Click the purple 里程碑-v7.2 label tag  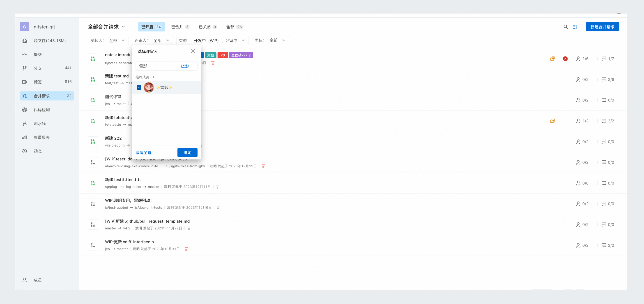[x=241, y=55]
